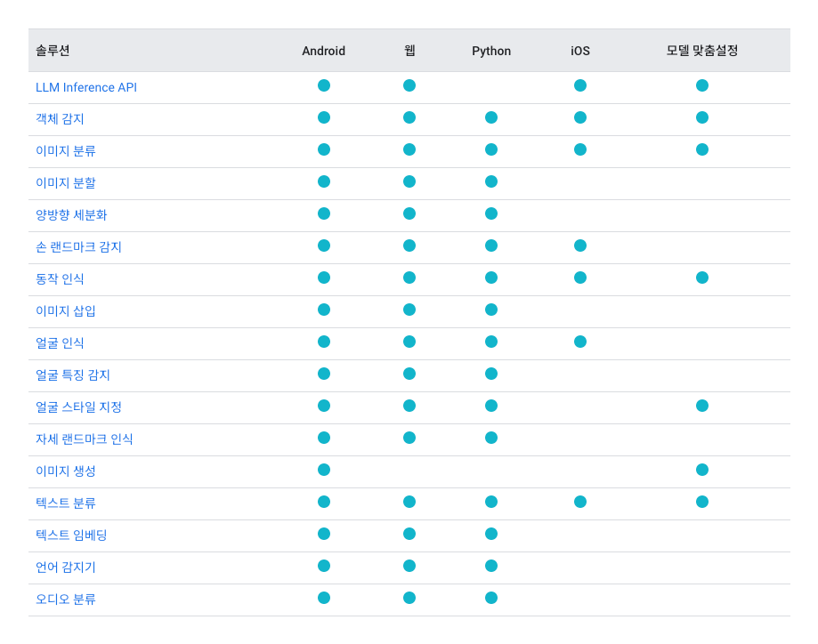Click the iOS support dot for 이미지 분류
This screenshot has width=818, height=644.
click(580, 149)
